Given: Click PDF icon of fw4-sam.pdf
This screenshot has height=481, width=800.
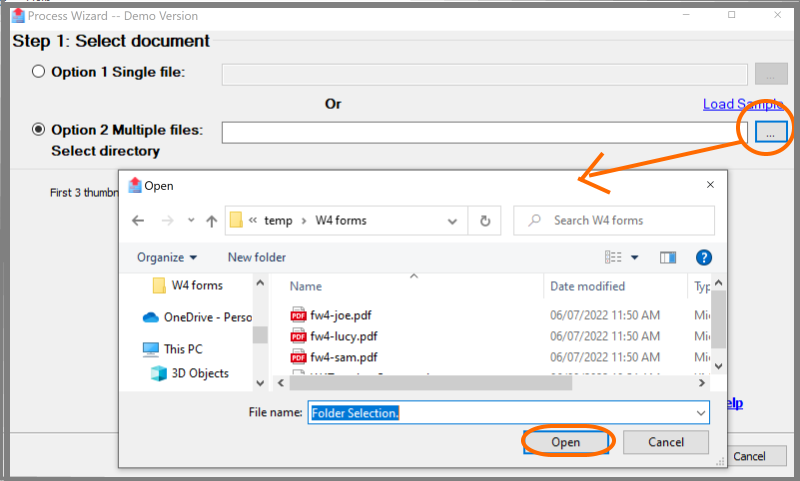Looking at the screenshot, I should coord(298,357).
